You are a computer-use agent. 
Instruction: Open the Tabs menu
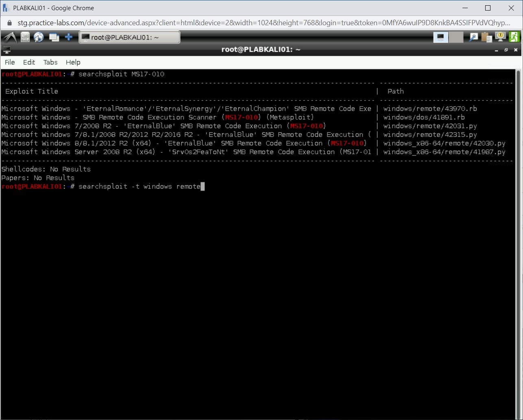50,62
